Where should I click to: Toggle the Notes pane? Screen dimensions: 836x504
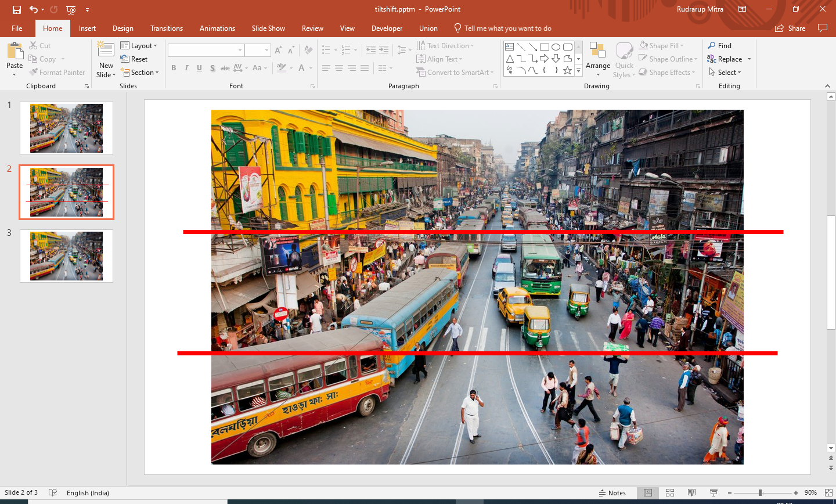pos(612,492)
